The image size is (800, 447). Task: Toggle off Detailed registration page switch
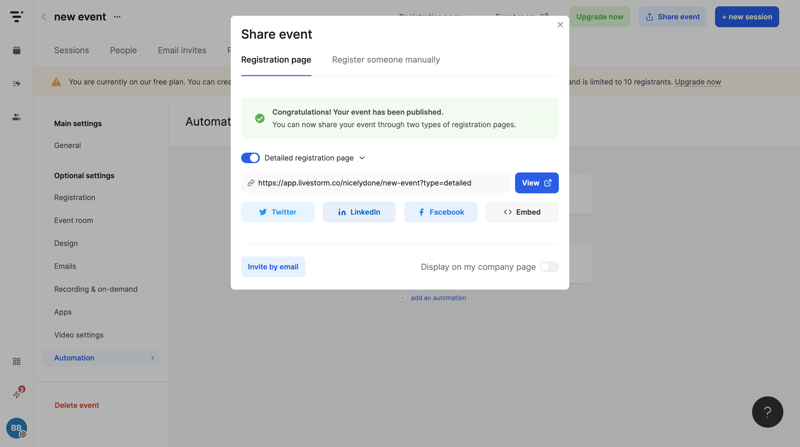pyautogui.click(x=251, y=158)
